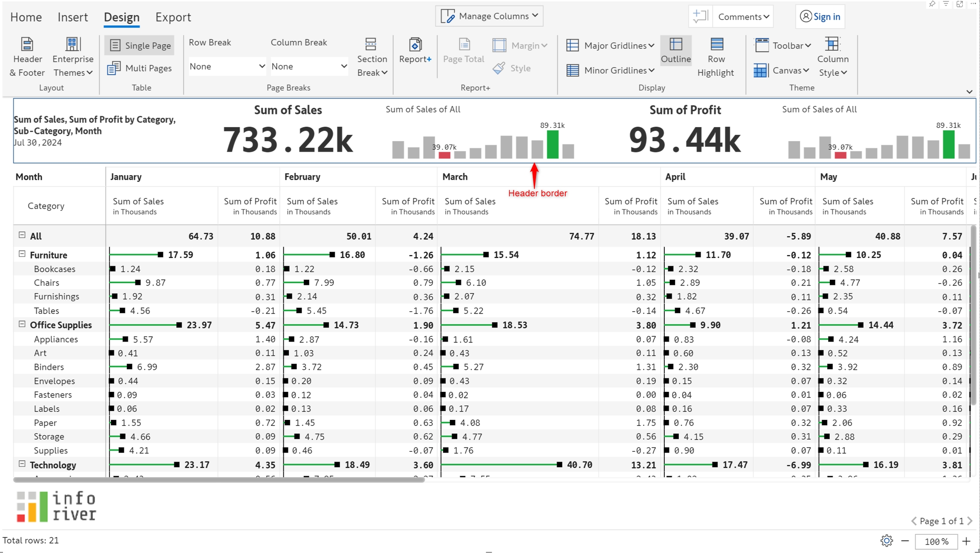Open Enterprise Themes menu
Viewport: 980px width, 553px height.
pos(73,57)
